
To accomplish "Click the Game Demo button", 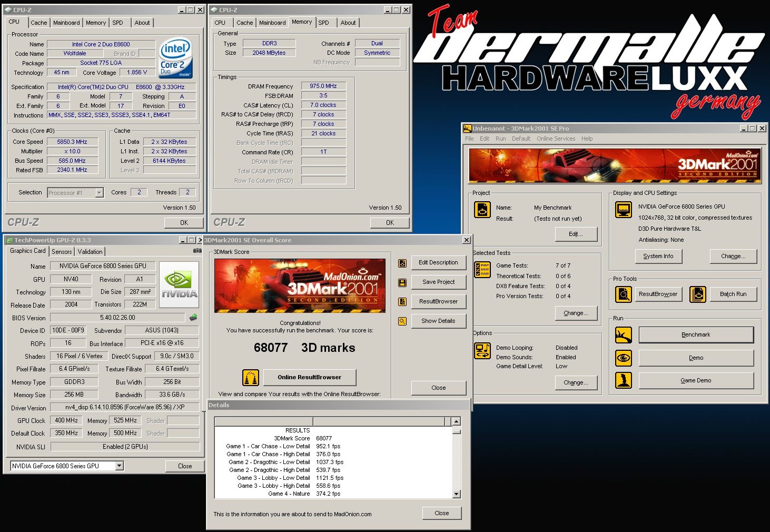I will tap(696, 380).
